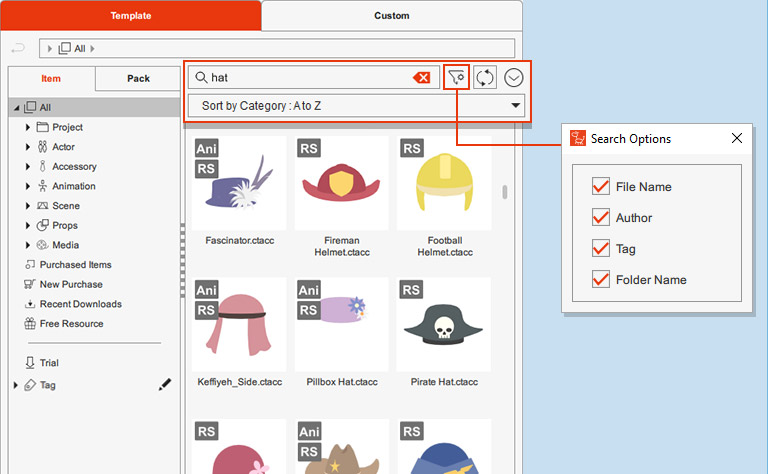Click the pencil edit icon beside Tag
The width and height of the screenshot is (768, 474).
pos(165,384)
